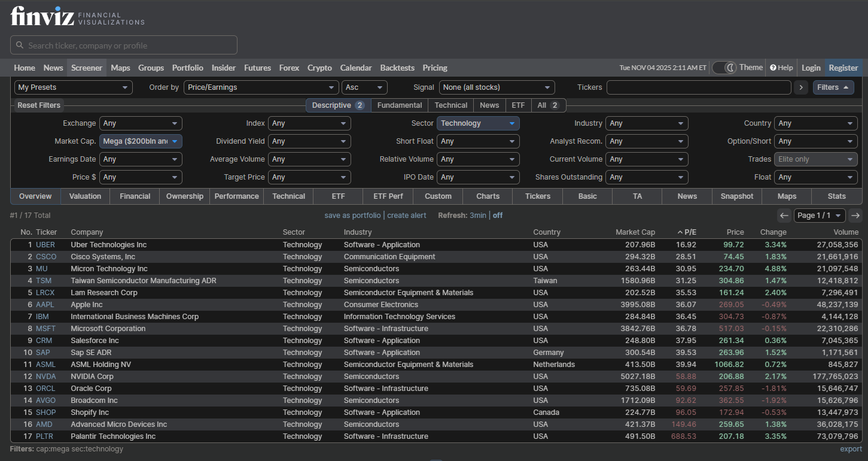Image resolution: width=868 pixels, height=461 pixels.
Task: Turn auto-refresh off
Action: click(x=498, y=216)
